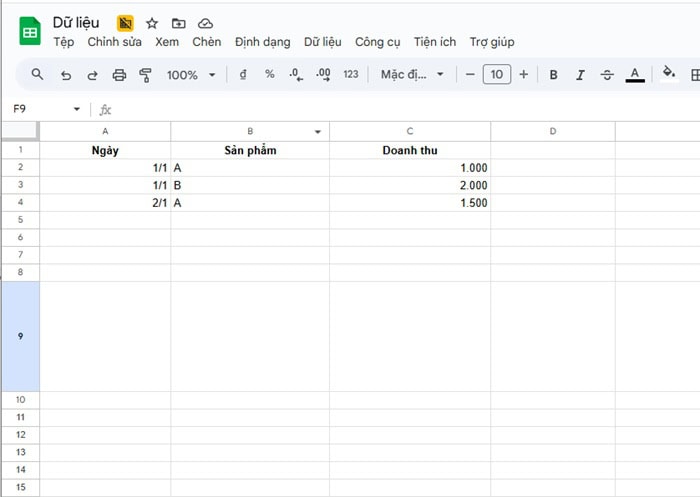Expand the Mặc định font dropdown

click(412, 75)
